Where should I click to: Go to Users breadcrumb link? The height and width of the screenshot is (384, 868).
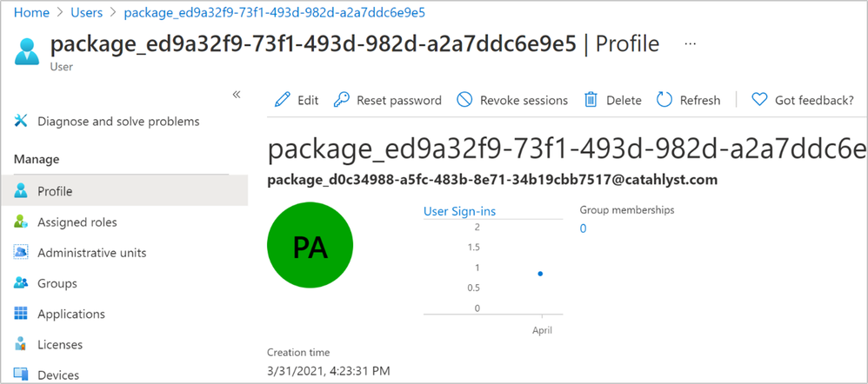click(x=87, y=13)
